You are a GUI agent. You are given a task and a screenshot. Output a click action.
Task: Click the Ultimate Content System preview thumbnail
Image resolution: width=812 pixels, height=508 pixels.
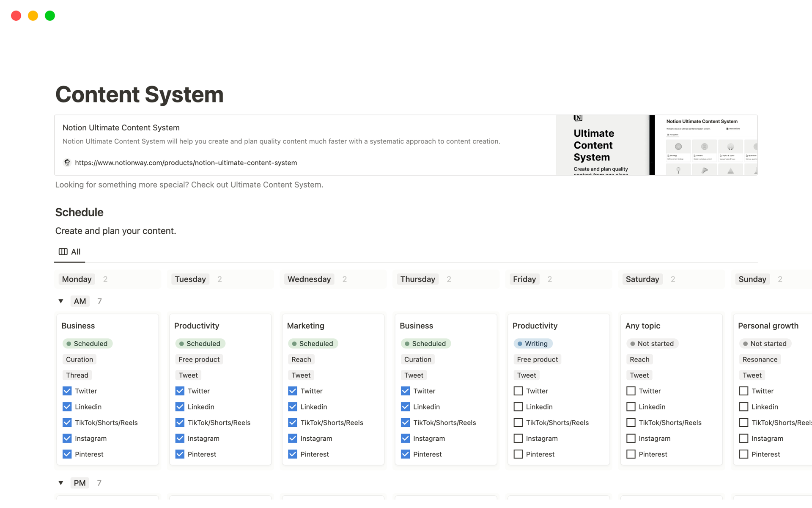(x=656, y=145)
